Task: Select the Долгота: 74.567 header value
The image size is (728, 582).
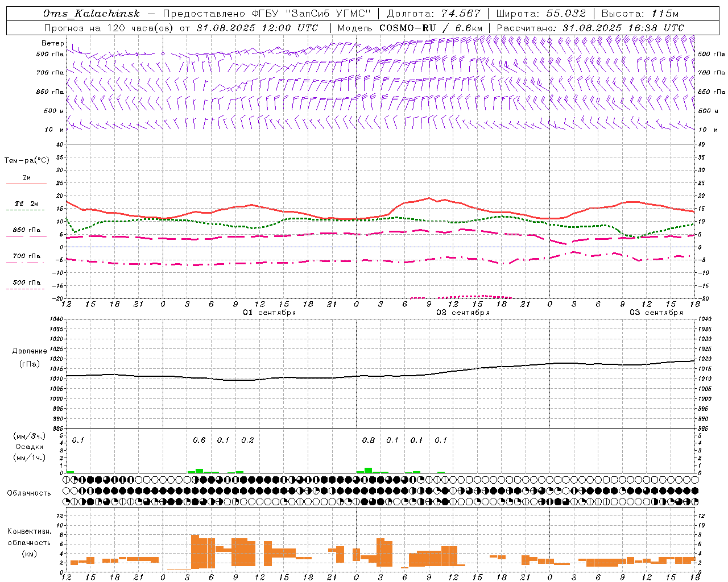Action: click(433, 14)
